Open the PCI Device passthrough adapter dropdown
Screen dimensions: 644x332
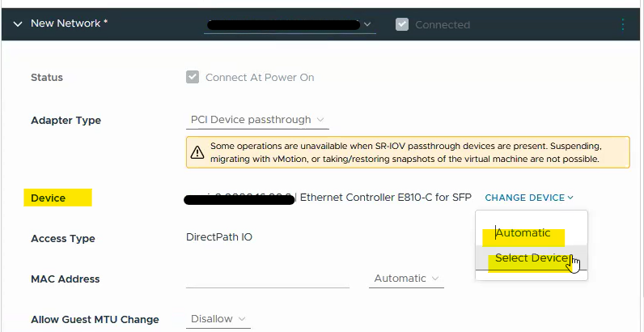click(x=257, y=120)
